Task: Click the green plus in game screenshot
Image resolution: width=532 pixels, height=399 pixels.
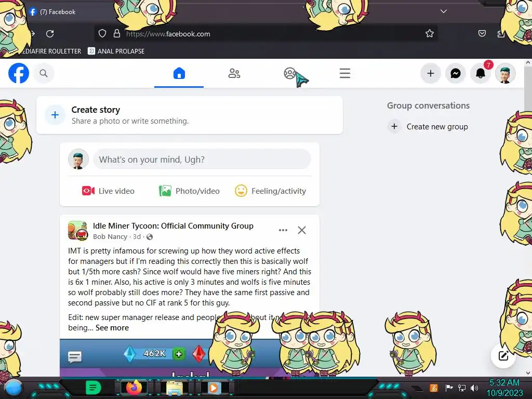Action: click(x=179, y=354)
